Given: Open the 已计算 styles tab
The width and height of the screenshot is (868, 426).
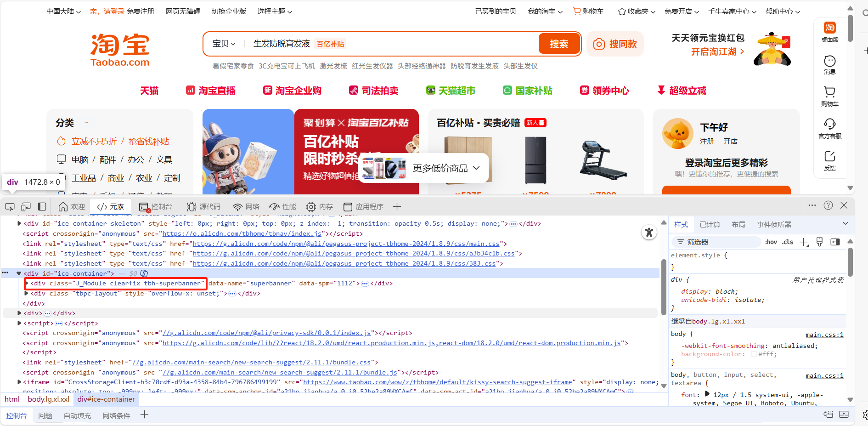Looking at the screenshot, I should click(710, 225).
